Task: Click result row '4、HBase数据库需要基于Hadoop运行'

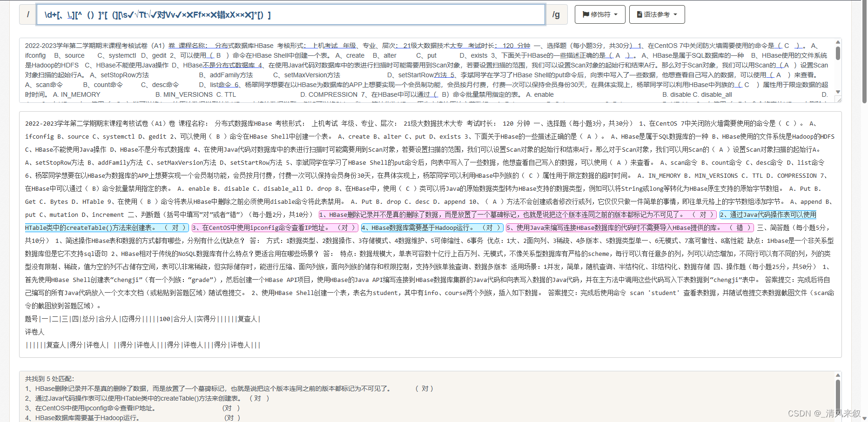Action: (x=133, y=418)
